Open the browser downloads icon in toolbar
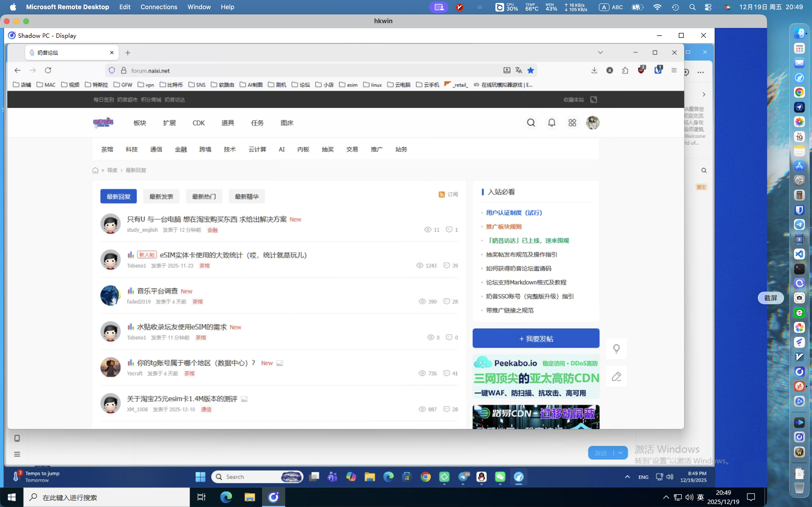 (x=594, y=70)
